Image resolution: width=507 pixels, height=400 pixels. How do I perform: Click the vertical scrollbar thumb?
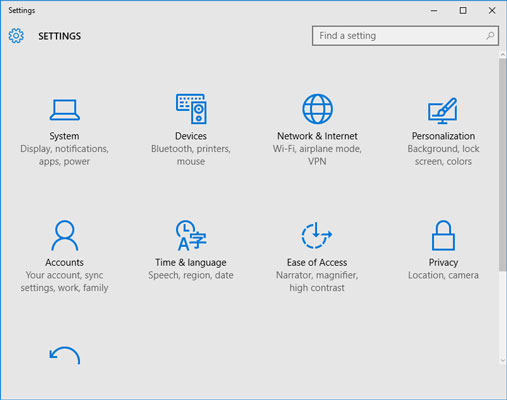click(503, 165)
